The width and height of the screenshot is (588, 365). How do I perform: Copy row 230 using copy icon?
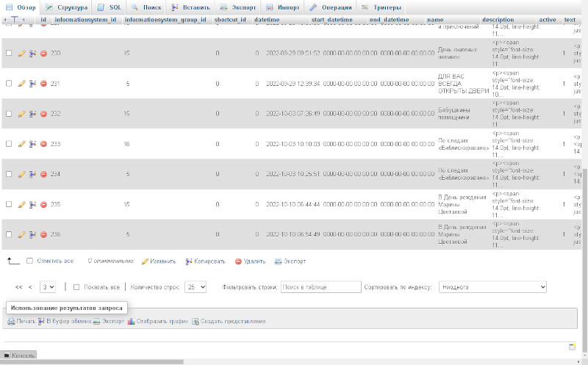(32, 53)
